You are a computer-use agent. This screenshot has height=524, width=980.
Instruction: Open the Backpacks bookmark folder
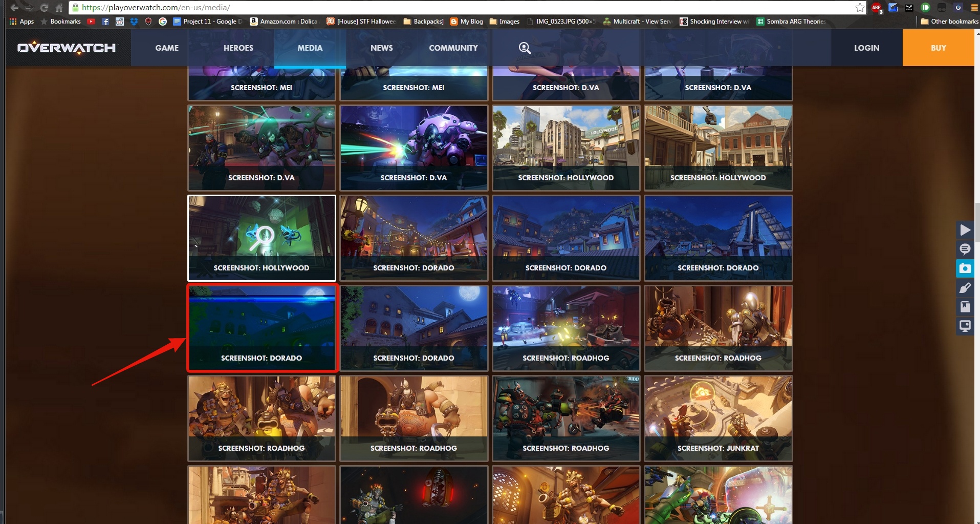coord(424,22)
